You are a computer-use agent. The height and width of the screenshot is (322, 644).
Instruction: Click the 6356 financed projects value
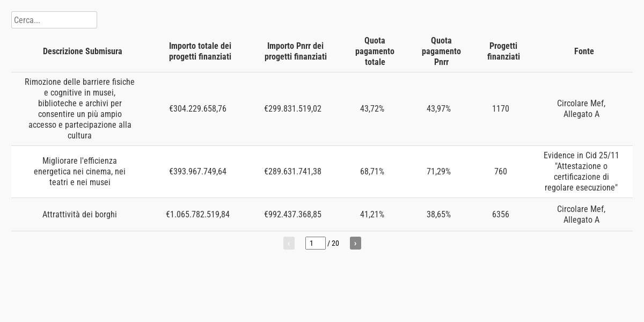pyautogui.click(x=501, y=215)
